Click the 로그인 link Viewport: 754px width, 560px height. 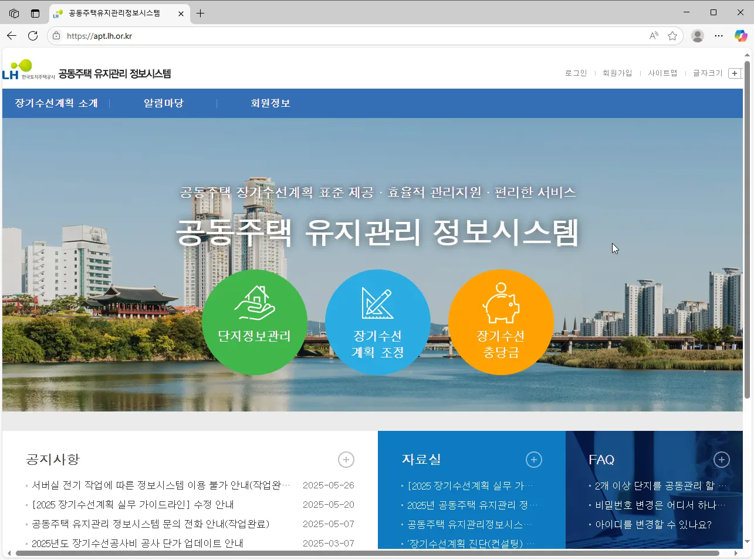[575, 73]
